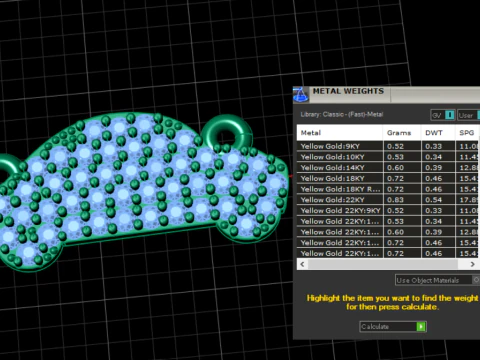Click the SPG column header

pyautogui.click(x=467, y=133)
